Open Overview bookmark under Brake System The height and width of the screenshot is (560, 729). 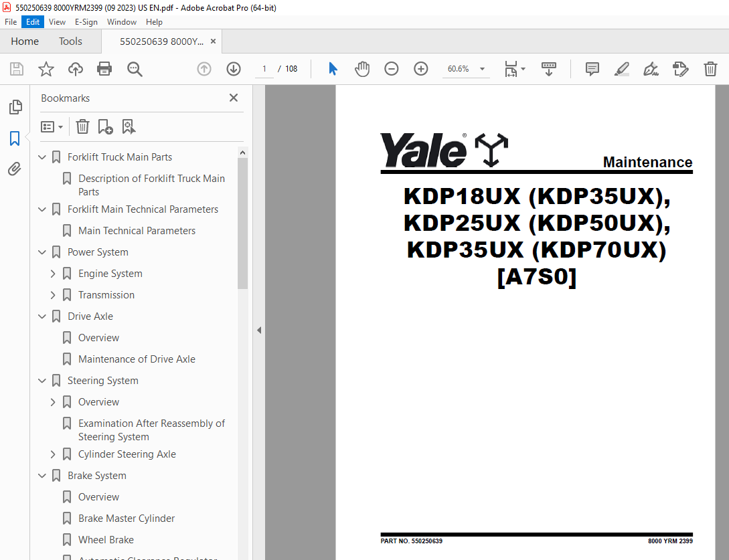(98, 497)
